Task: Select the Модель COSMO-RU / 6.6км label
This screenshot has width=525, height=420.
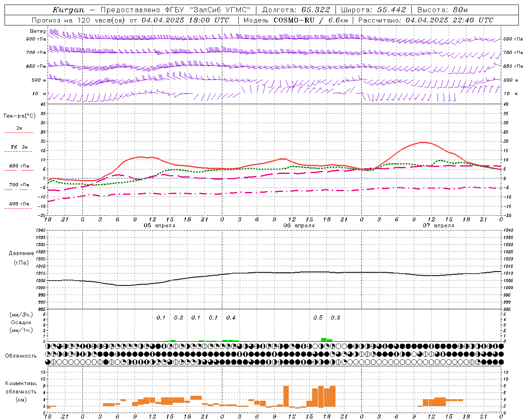Action: pos(295,20)
